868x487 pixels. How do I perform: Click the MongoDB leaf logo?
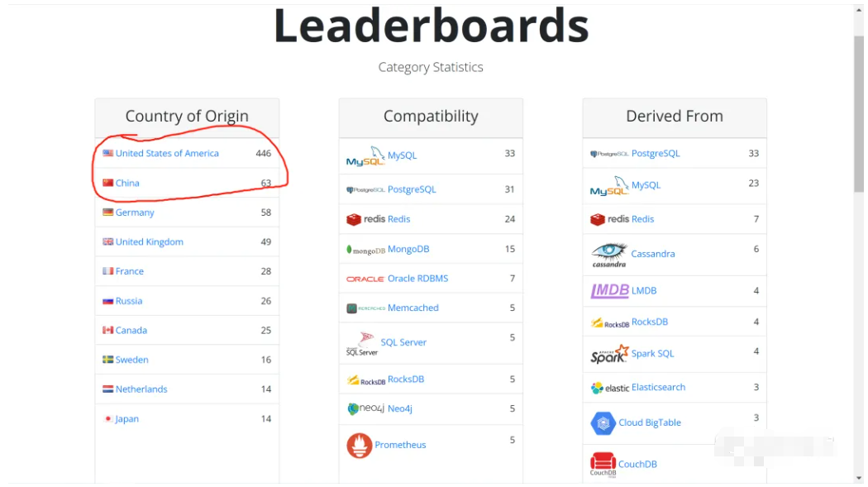[365, 250]
